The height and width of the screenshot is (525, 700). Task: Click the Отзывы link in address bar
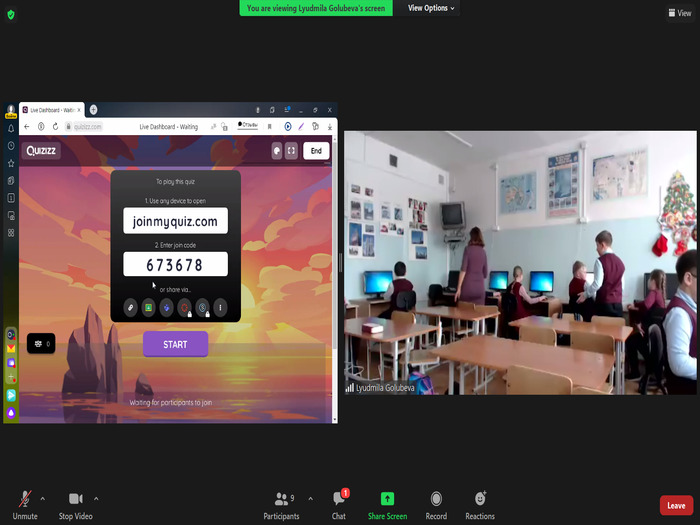248,125
